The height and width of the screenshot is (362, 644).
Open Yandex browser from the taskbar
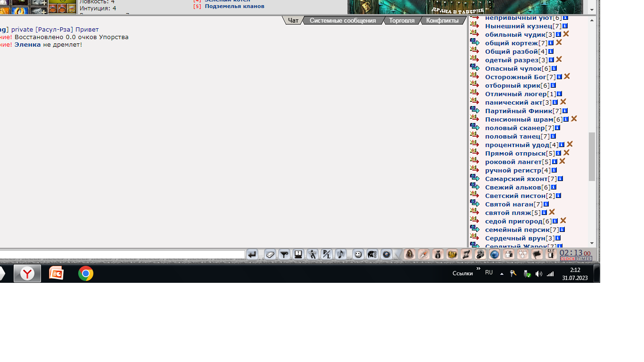point(27,273)
